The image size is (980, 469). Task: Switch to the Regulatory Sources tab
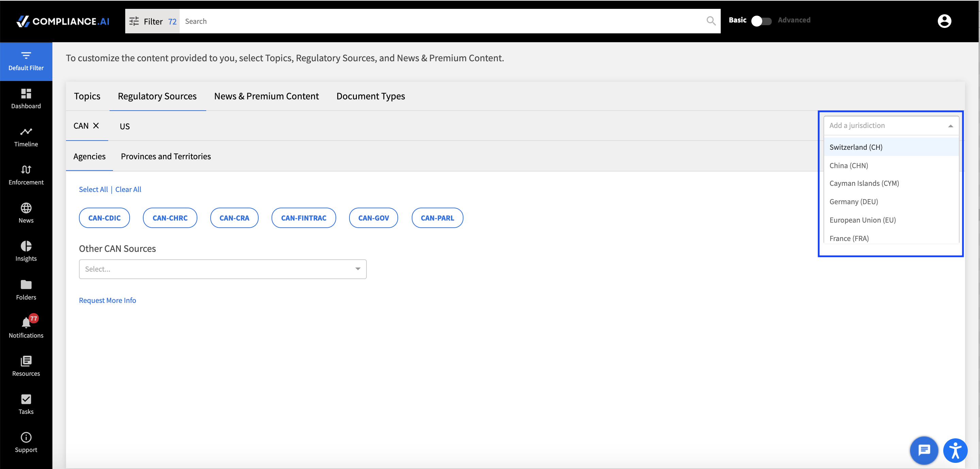(x=157, y=96)
